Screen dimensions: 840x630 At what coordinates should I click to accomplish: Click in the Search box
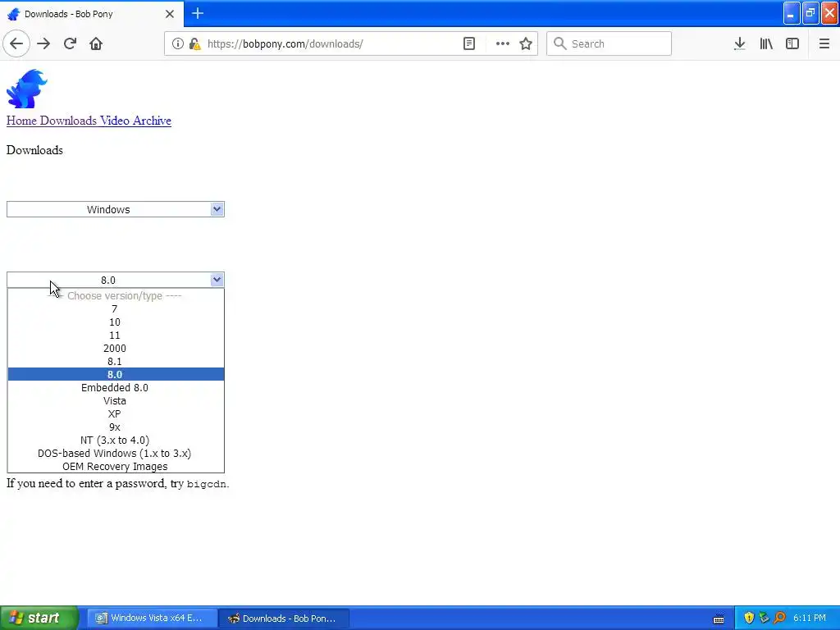(609, 43)
